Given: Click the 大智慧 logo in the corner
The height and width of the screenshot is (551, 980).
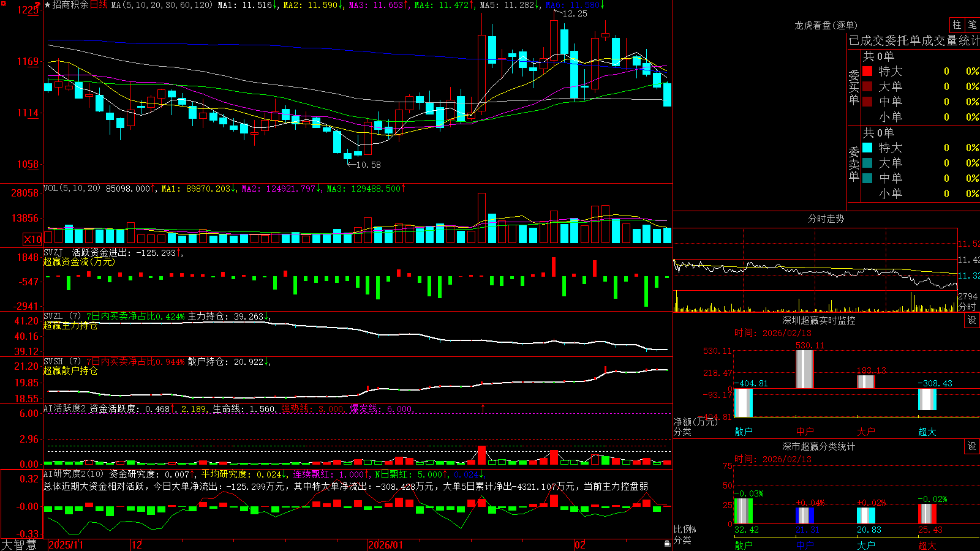Looking at the screenshot, I should [19, 544].
